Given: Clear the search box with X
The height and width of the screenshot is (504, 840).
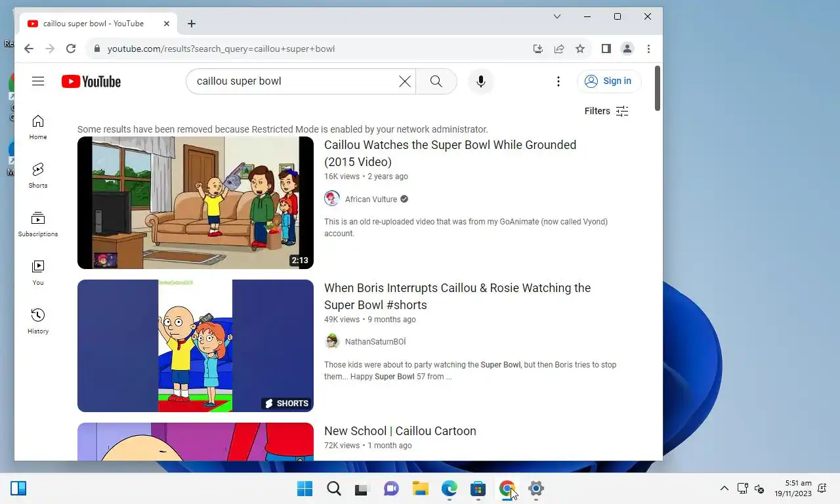Looking at the screenshot, I should point(405,81).
